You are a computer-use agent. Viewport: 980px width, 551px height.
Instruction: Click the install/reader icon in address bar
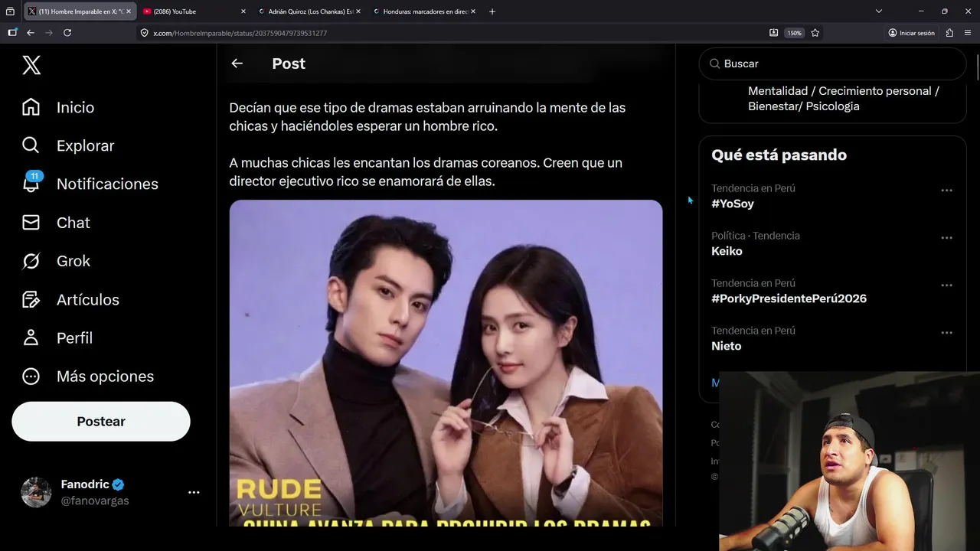coord(774,33)
